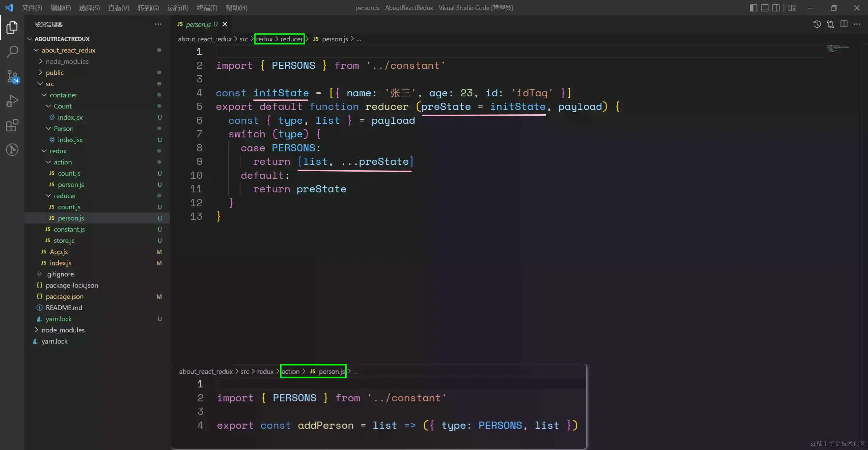Click src in top breadcrumb

click(x=244, y=39)
